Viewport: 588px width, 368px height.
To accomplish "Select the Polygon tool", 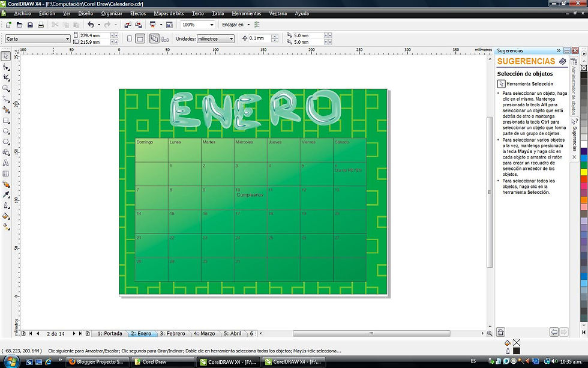I will point(6,142).
